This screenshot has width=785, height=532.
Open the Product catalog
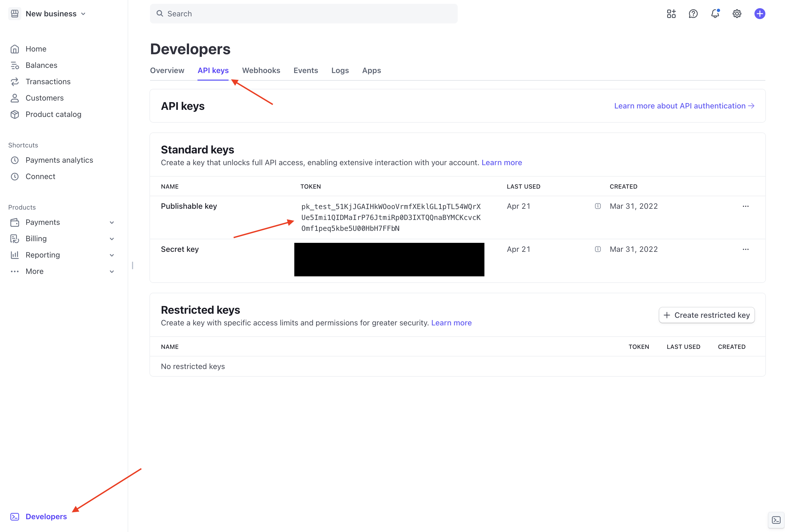53,114
